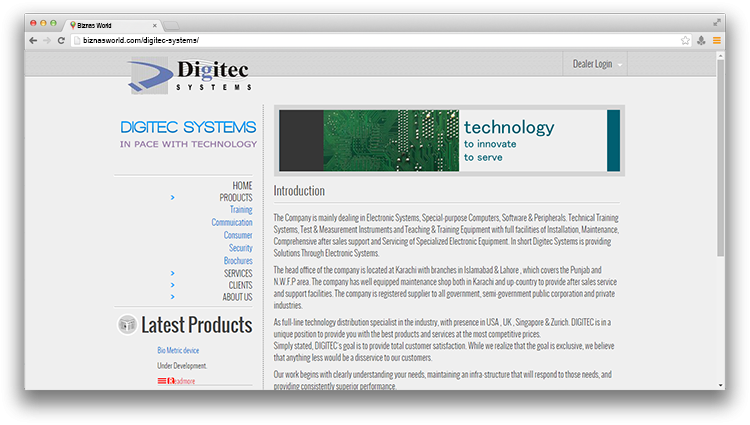
Task: Click the browser back arrow
Action: 33,40
